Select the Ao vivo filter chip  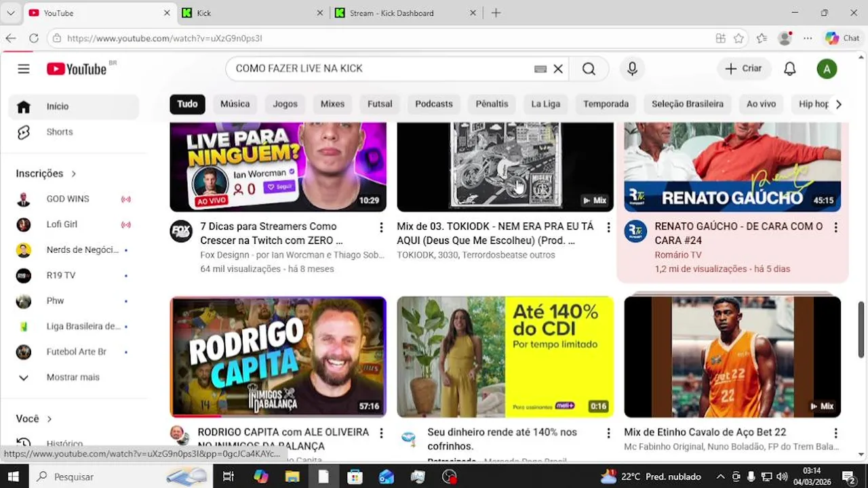761,104
